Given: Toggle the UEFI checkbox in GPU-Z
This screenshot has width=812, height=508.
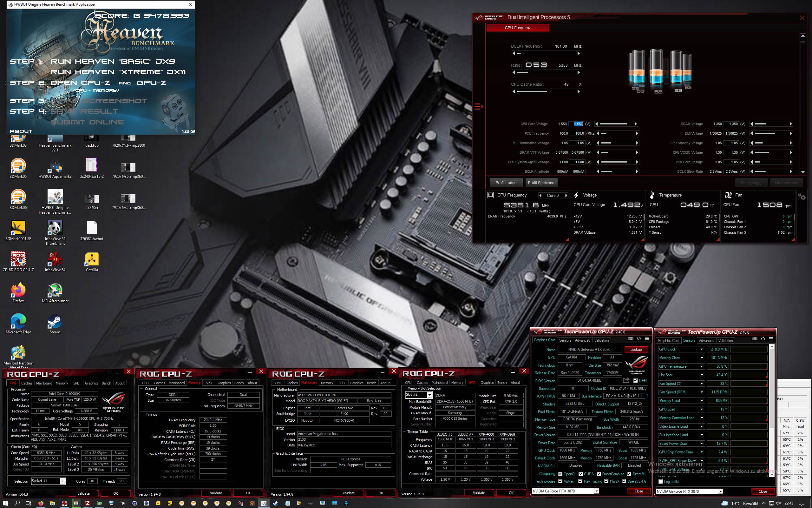Looking at the screenshot, I should coord(636,381).
